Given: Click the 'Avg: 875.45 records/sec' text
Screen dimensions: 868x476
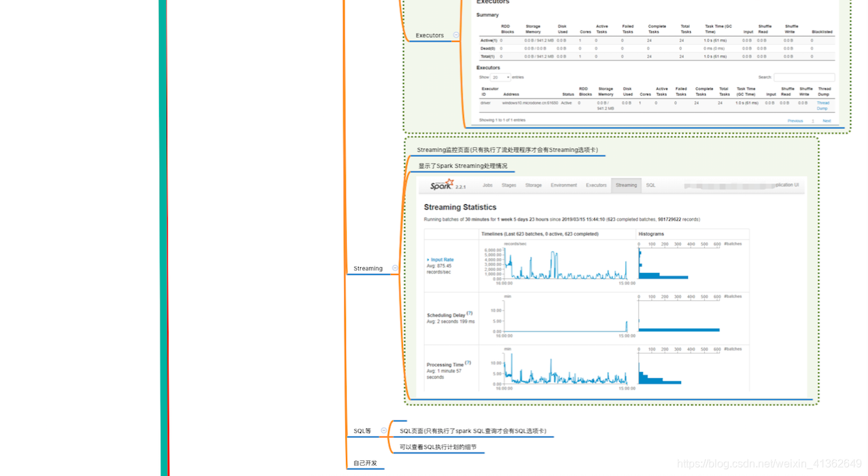Looking at the screenshot, I should 440,269.
